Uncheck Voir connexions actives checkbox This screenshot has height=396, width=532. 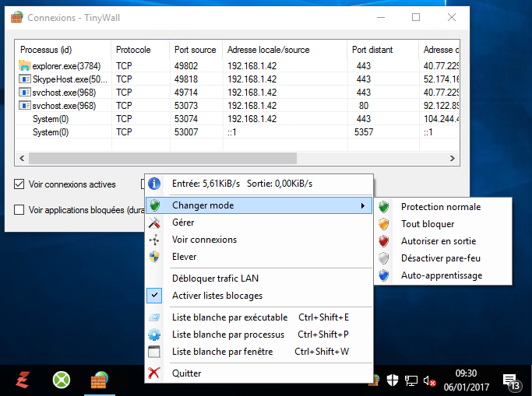coord(19,184)
